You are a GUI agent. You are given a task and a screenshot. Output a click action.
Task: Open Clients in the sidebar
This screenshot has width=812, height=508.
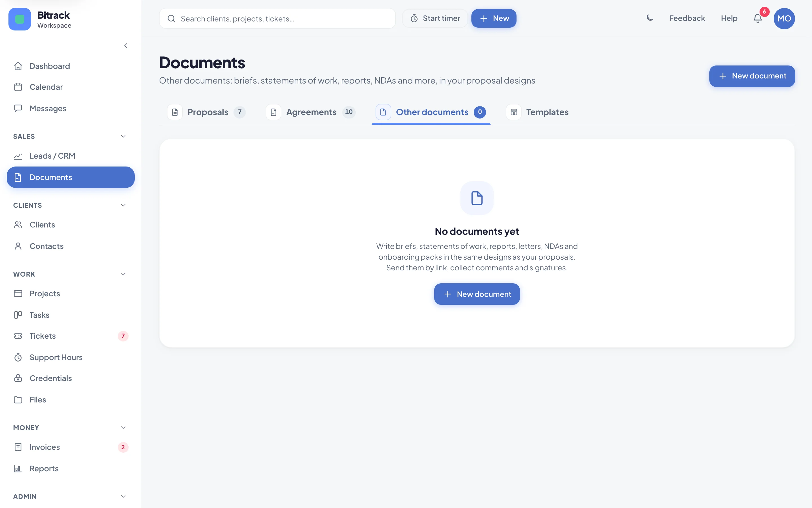click(70, 225)
